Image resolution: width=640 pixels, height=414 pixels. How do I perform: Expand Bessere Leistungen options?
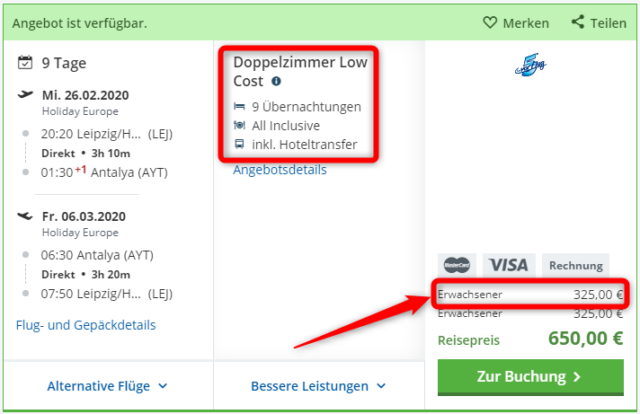(318, 386)
